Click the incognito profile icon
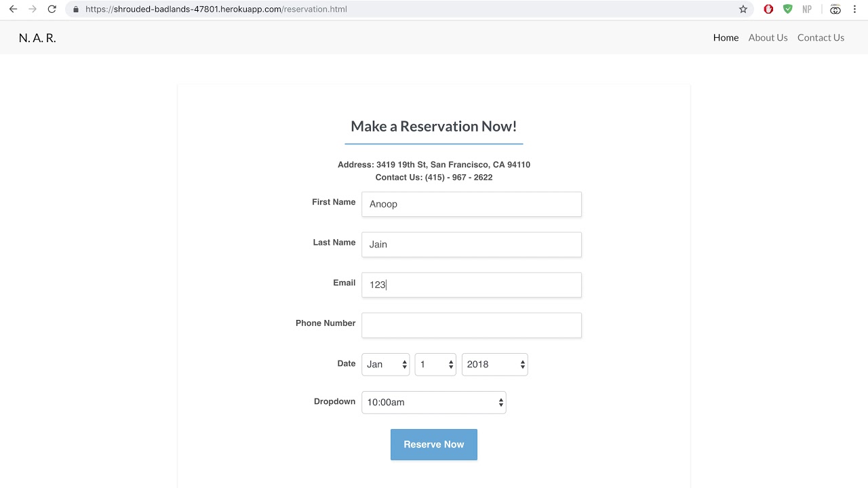This screenshot has height=488, width=868. (x=835, y=9)
